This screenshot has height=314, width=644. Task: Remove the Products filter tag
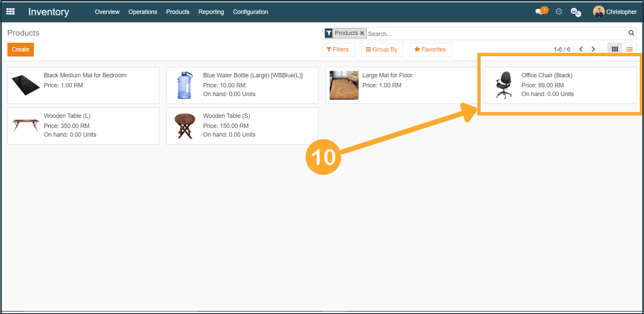[x=362, y=33]
